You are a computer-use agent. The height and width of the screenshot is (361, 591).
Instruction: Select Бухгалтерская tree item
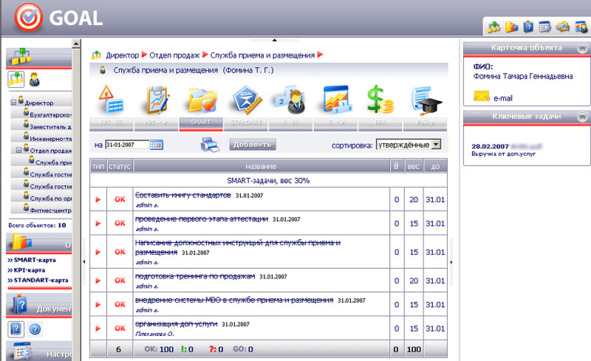coord(51,115)
